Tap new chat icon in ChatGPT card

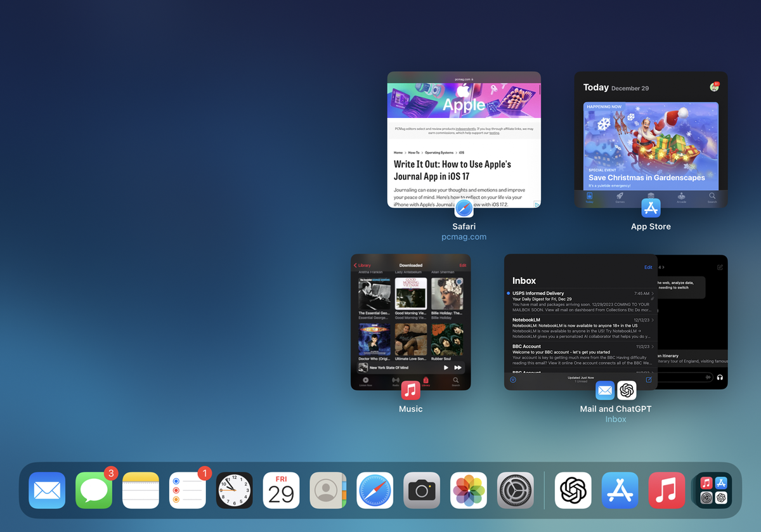click(720, 268)
